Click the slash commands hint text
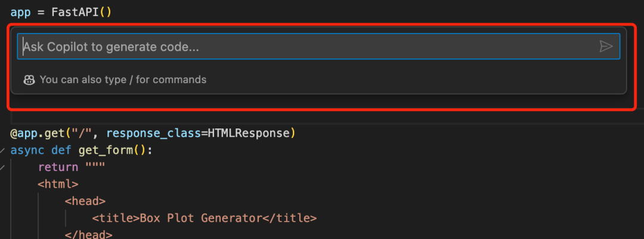This screenshot has width=644, height=239. click(123, 79)
